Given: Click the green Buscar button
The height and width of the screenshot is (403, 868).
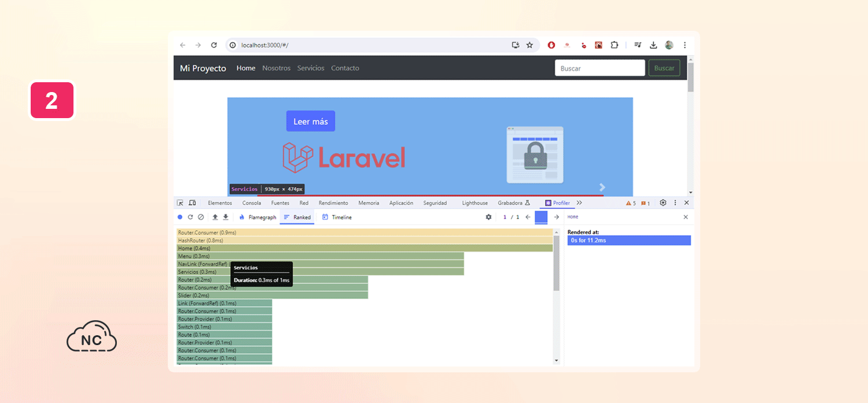Looking at the screenshot, I should click(664, 68).
